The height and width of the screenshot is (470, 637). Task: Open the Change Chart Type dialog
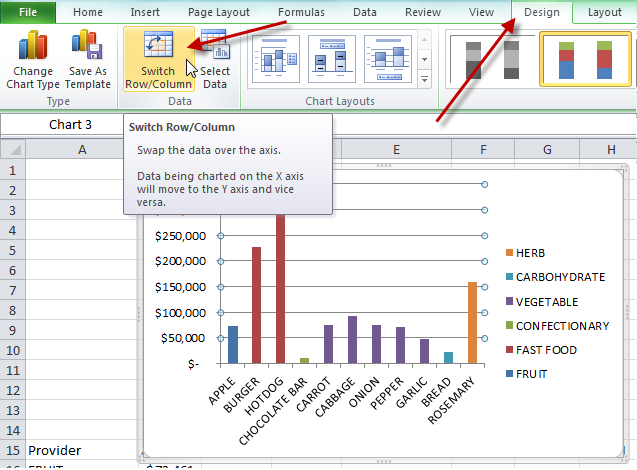coord(32,59)
